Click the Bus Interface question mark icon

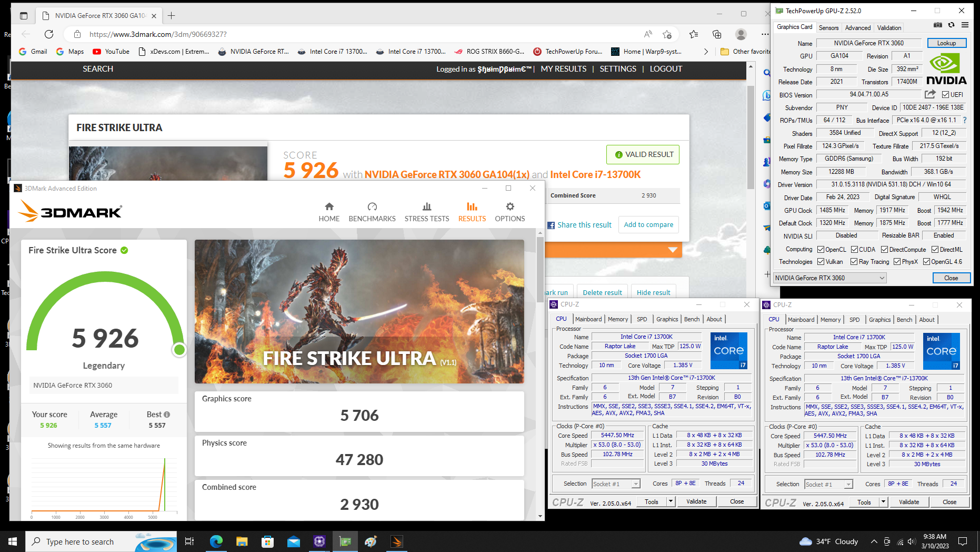click(965, 120)
